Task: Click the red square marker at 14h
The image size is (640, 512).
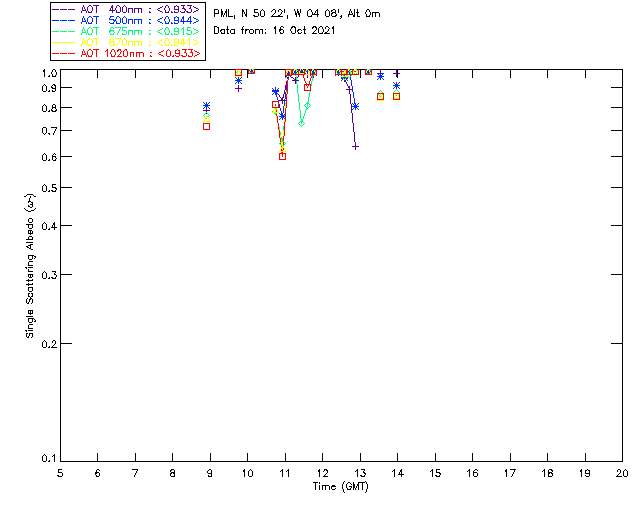Action: [396, 97]
